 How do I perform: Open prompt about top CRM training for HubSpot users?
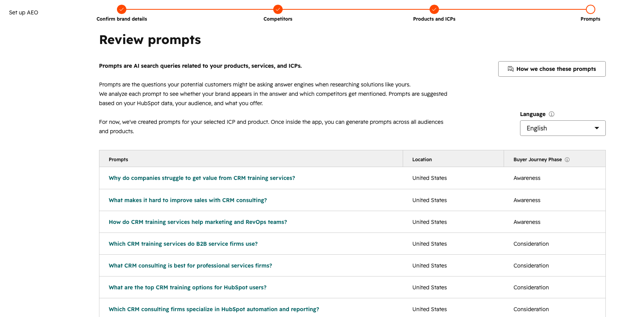(188, 287)
